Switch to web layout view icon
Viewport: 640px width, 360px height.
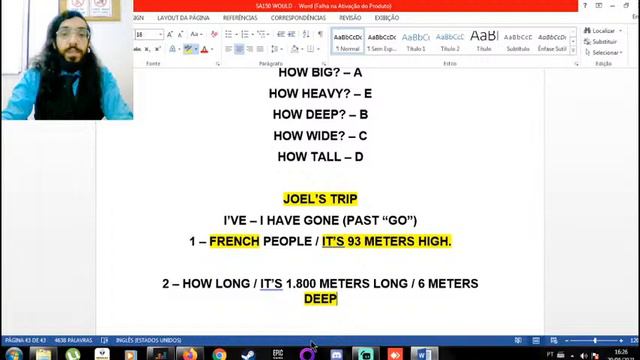[x=554, y=340]
